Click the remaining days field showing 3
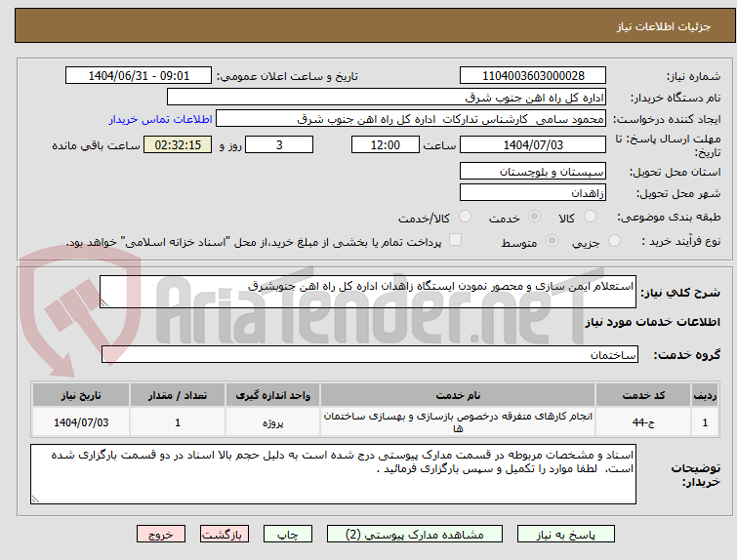 pyautogui.click(x=279, y=144)
